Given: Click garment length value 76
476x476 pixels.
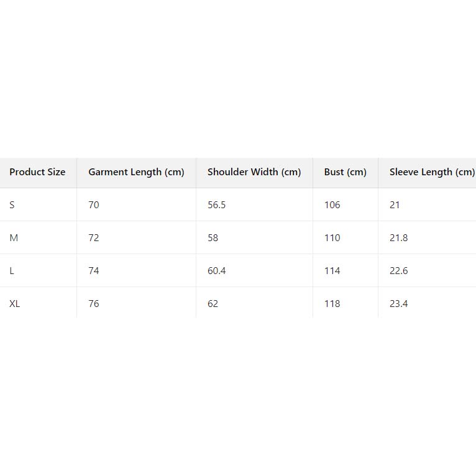Looking at the screenshot, I should pos(93,304).
